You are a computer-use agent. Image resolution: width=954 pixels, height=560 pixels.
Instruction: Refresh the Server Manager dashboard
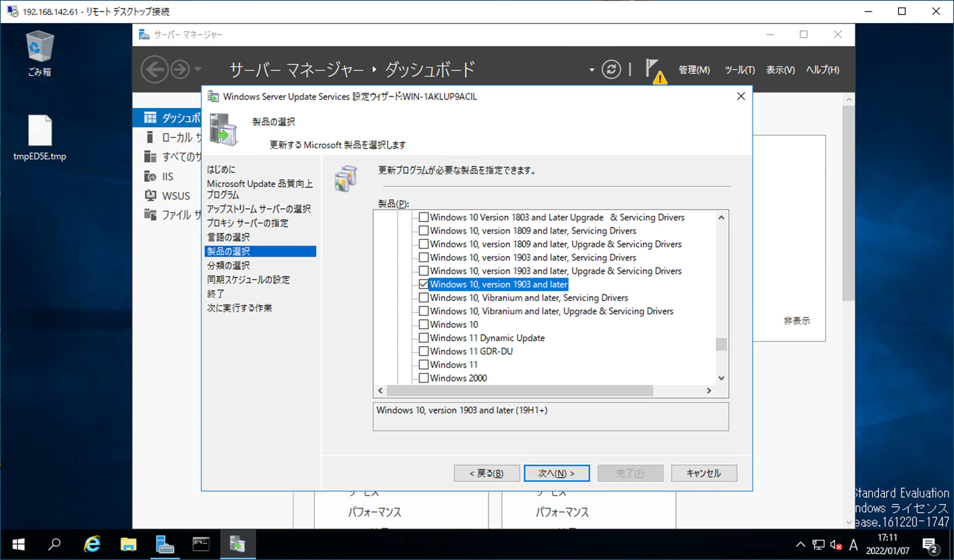click(x=611, y=70)
